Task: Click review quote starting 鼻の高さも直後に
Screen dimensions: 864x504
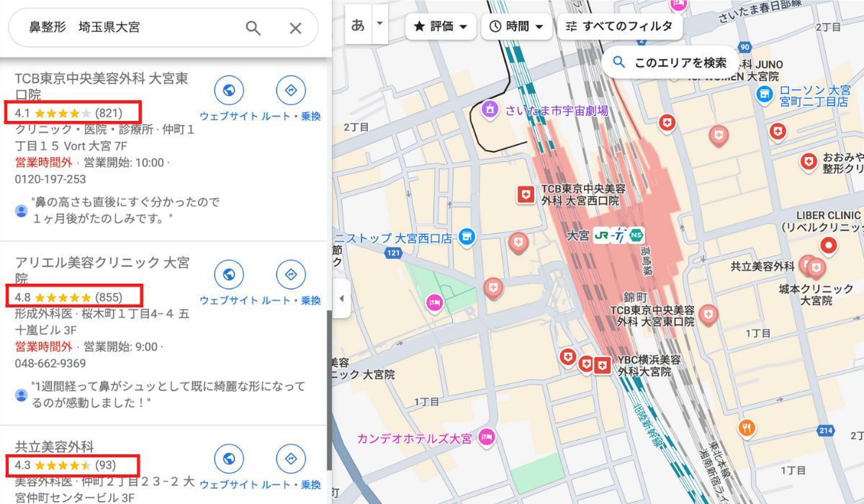Action: point(125,210)
